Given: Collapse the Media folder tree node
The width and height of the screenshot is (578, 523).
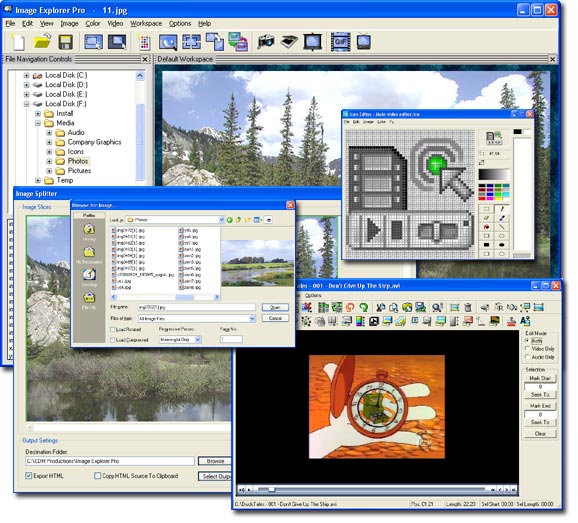Looking at the screenshot, I should [x=38, y=123].
